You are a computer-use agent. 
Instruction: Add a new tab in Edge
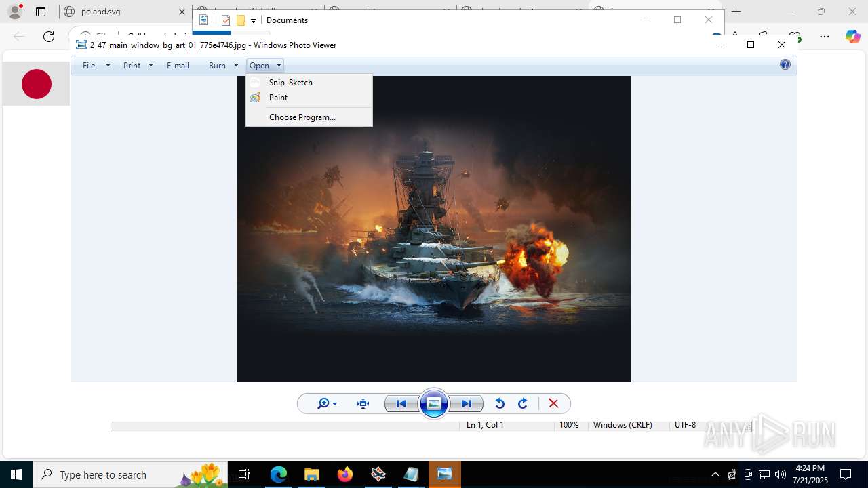point(736,12)
